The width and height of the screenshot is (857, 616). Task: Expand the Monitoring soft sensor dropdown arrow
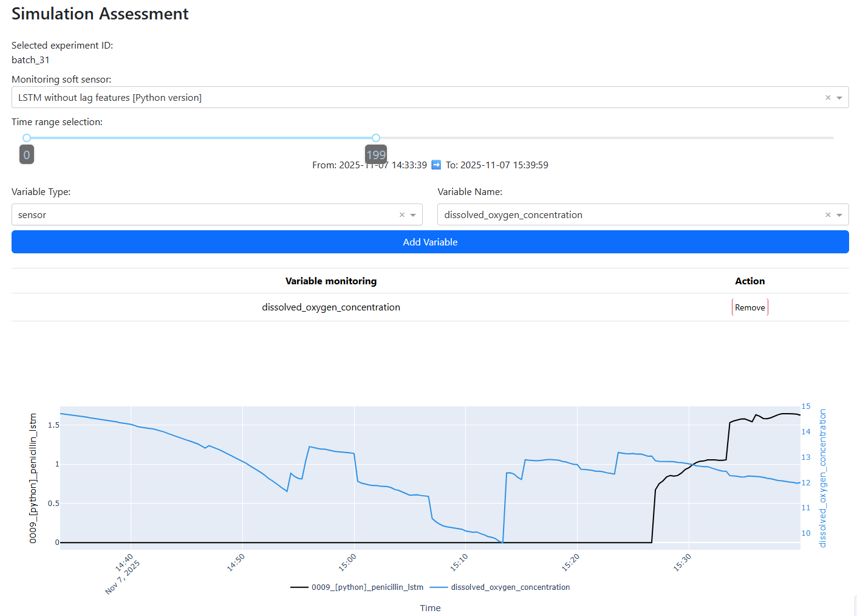point(839,98)
